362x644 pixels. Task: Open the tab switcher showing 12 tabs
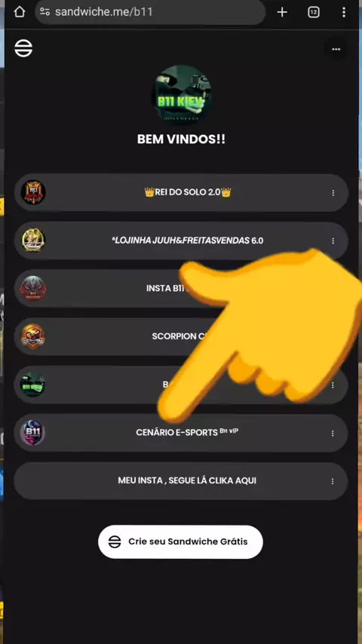point(314,12)
